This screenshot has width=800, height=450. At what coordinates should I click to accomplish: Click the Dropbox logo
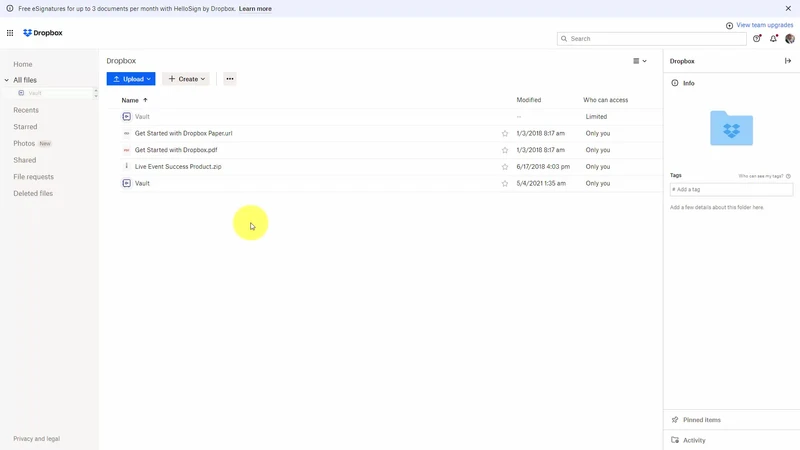coord(43,33)
